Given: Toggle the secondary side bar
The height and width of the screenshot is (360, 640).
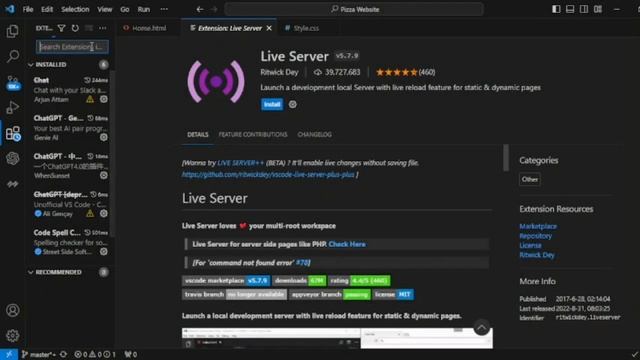Looking at the screenshot, I should pos(584,9).
